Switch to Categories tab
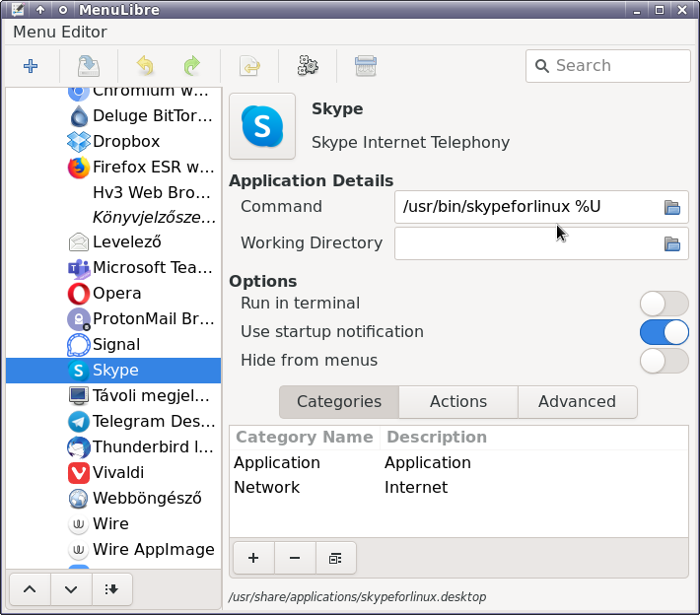The width and height of the screenshot is (700, 615). 339,402
